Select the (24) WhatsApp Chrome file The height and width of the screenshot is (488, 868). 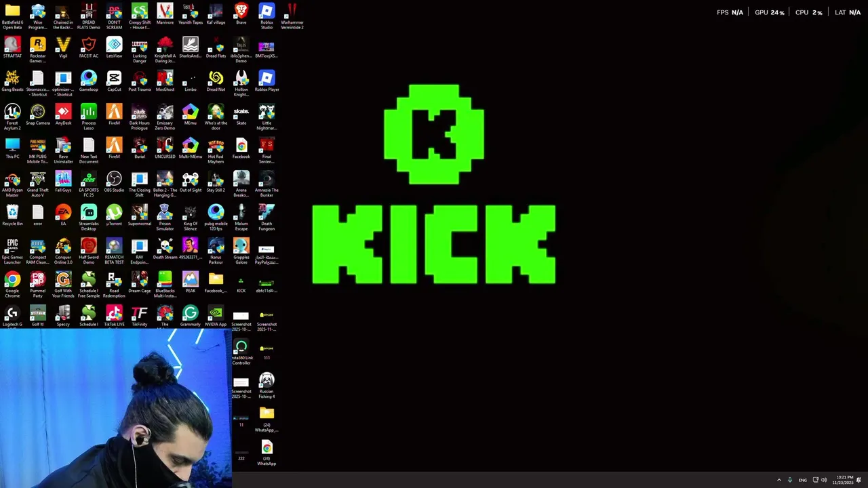pyautogui.click(x=267, y=453)
